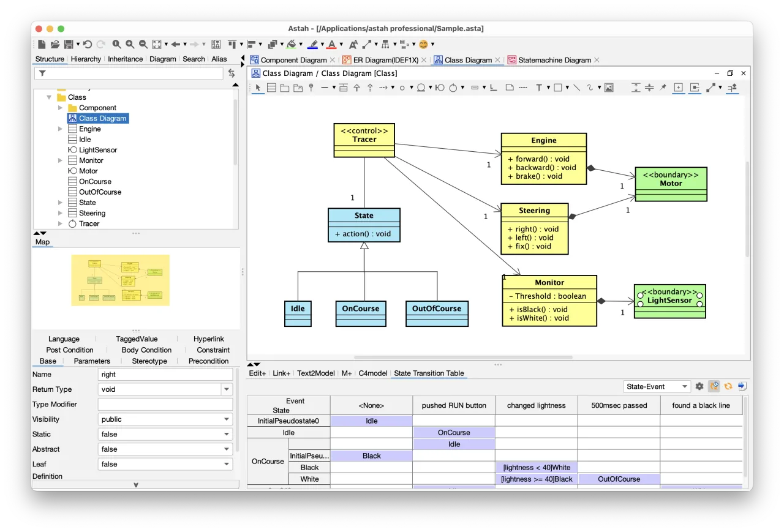
Task: Click the fit-to-window icon
Action: [x=157, y=44]
